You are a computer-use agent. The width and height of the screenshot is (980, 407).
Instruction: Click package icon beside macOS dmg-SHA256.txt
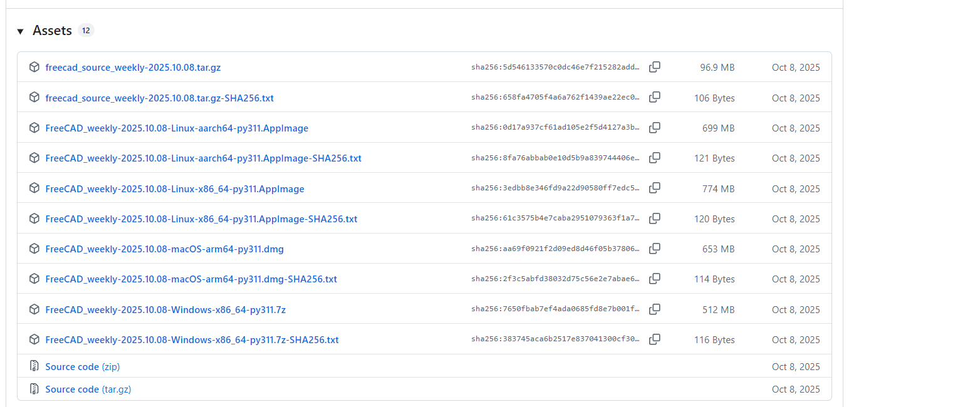[34, 279]
